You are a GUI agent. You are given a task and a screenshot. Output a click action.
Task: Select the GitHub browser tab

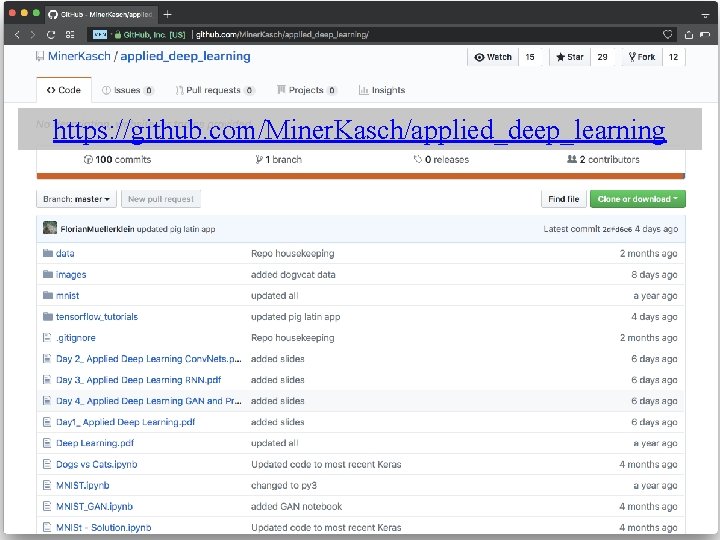[x=101, y=15]
